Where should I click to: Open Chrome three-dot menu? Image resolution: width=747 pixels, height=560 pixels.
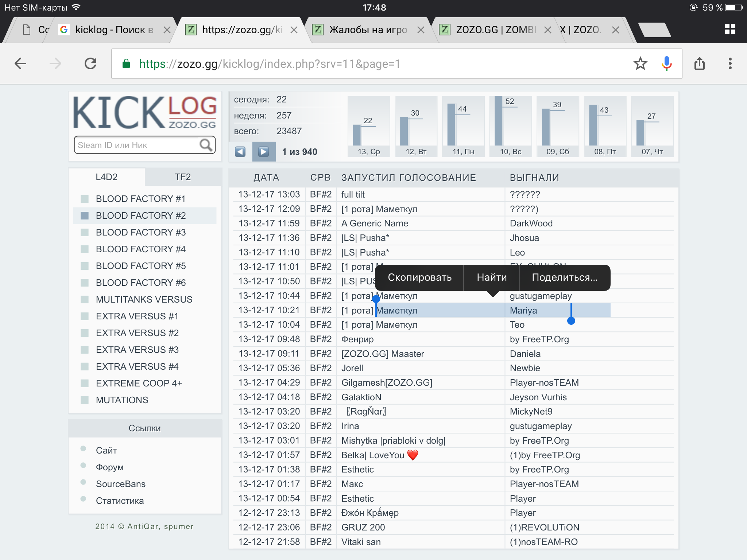coord(730,64)
